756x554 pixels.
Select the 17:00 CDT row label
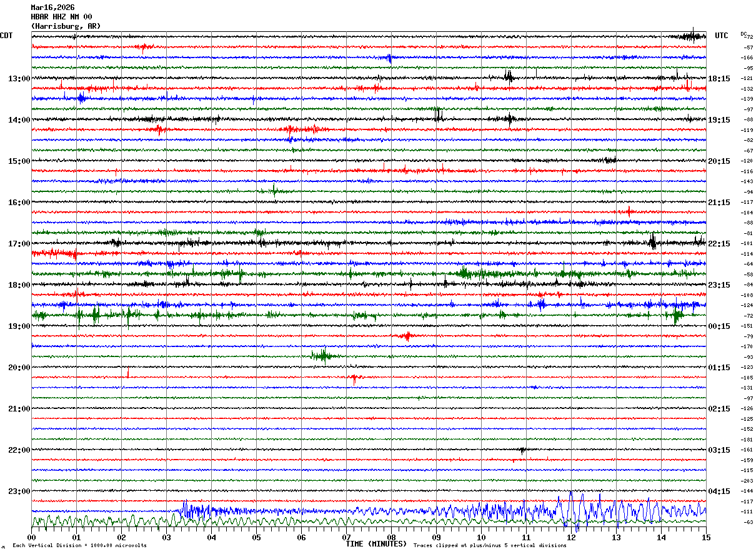tap(19, 244)
